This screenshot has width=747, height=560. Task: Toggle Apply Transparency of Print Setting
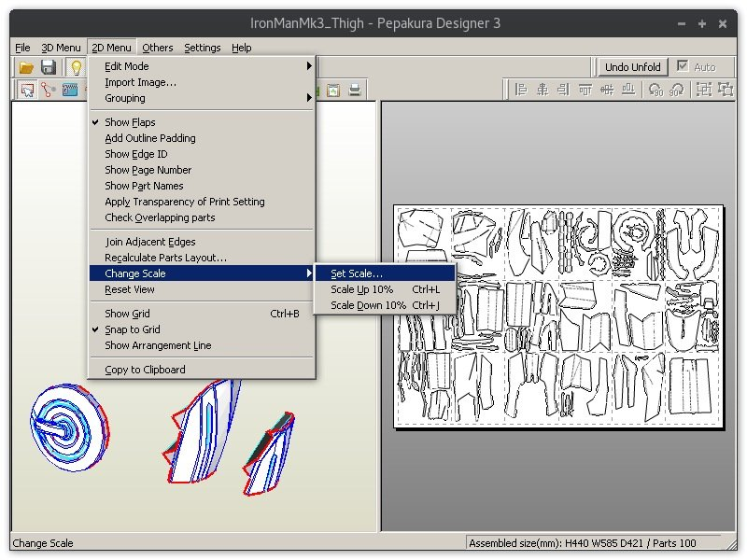[202, 202]
